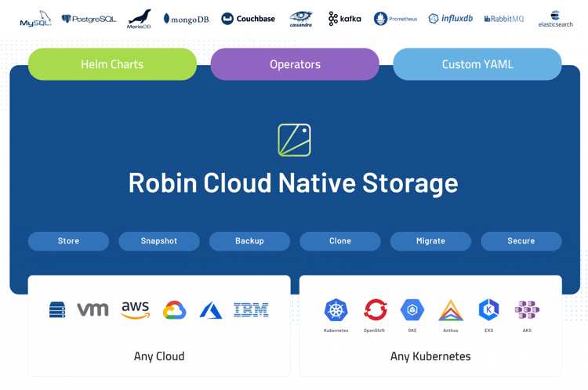Image resolution: width=588 pixels, height=390 pixels.
Task: Click the bare-metal server stack icon
Action: [57, 310]
